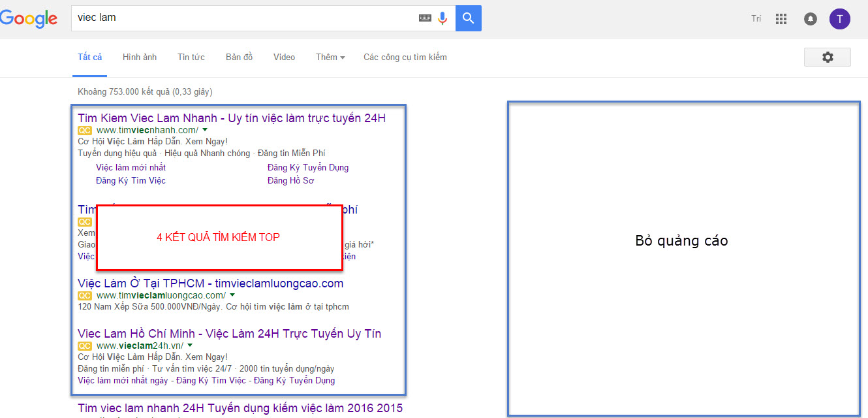The width and height of the screenshot is (868, 418).
Task: Open the Đăng Ký Tuyển Dụng sitelink
Action: [308, 167]
